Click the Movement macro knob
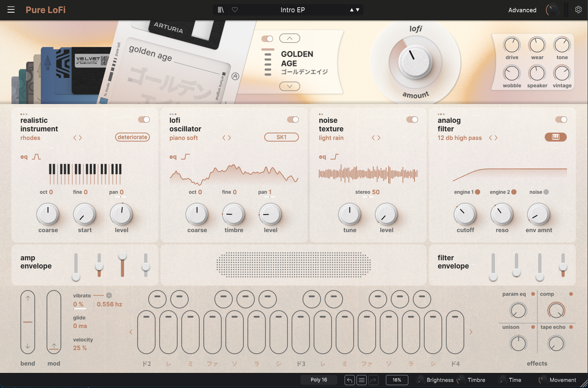 [543, 380]
